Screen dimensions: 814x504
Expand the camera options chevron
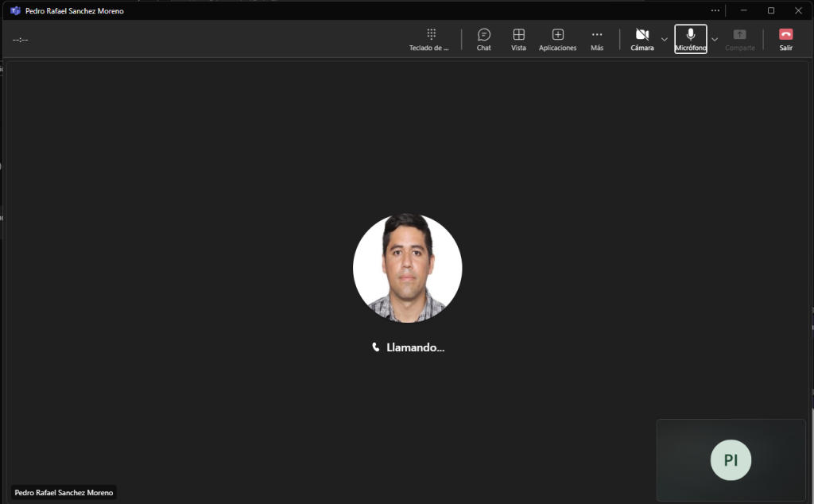(x=665, y=39)
